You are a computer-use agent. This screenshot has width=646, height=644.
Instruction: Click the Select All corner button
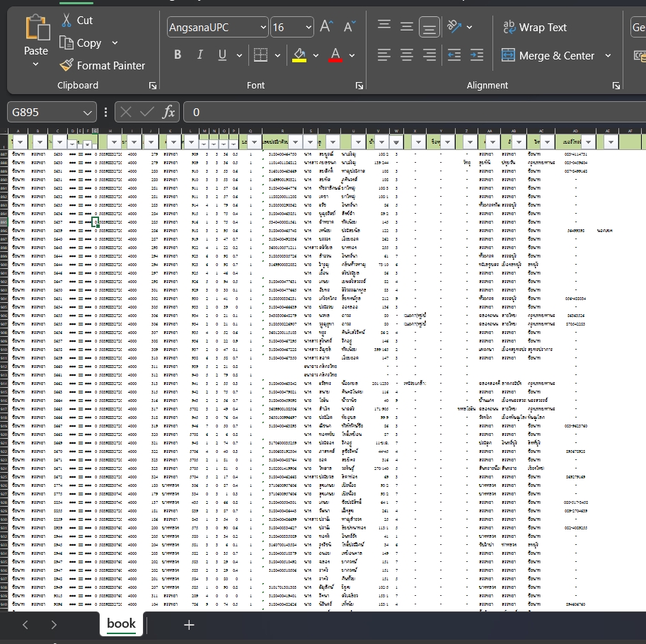pyautogui.click(x=4, y=131)
